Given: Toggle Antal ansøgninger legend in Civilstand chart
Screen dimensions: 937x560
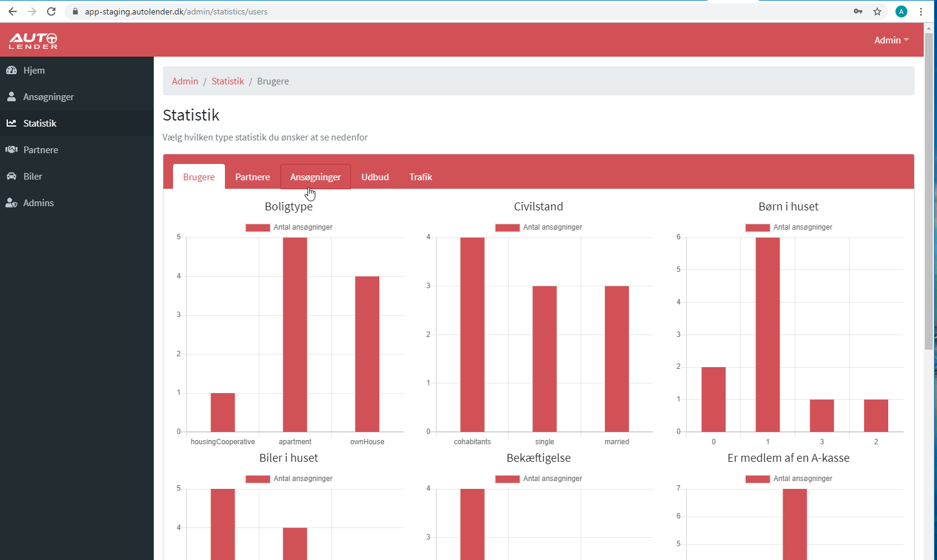Looking at the screenshot, I should [x=538, y=227].
